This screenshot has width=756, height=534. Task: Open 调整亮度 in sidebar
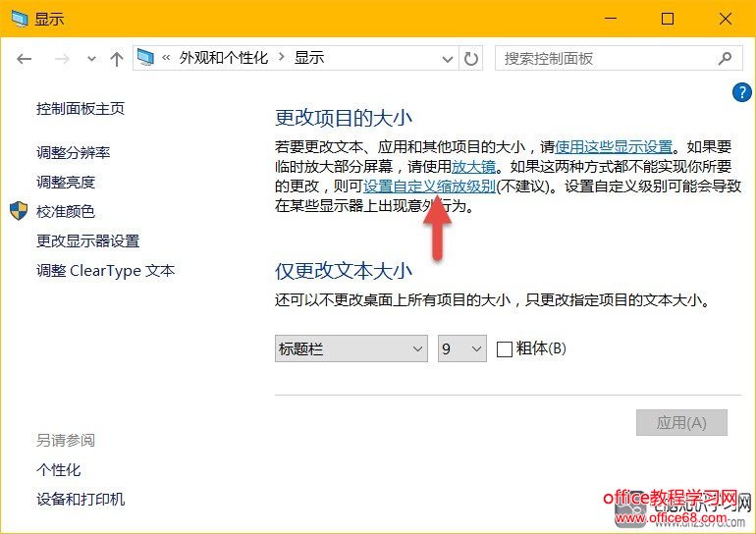coord(66,183)
